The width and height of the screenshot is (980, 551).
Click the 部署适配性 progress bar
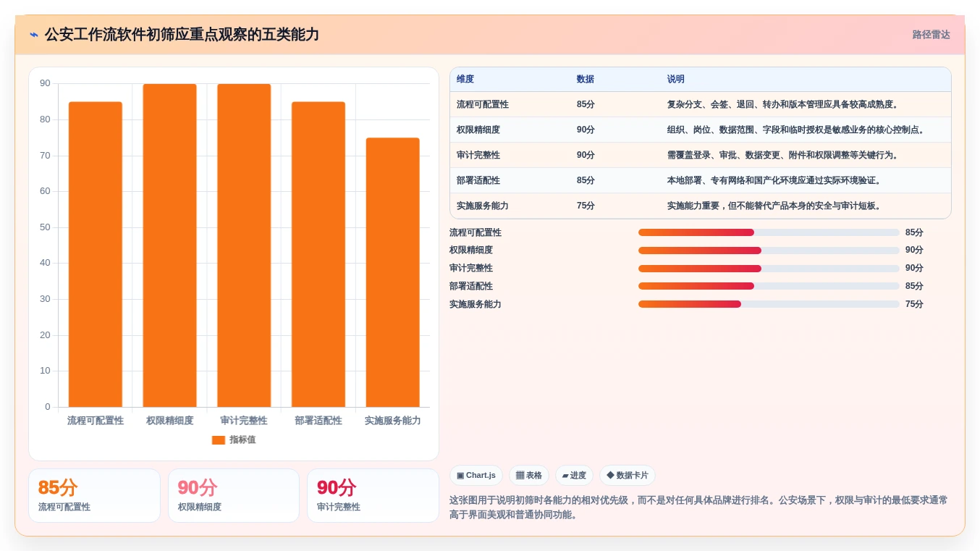pyautogui.click(x=769, y=286)
